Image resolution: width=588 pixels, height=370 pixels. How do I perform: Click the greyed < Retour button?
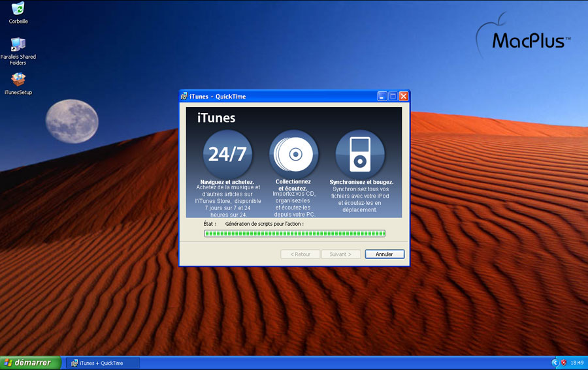[300, 254]
